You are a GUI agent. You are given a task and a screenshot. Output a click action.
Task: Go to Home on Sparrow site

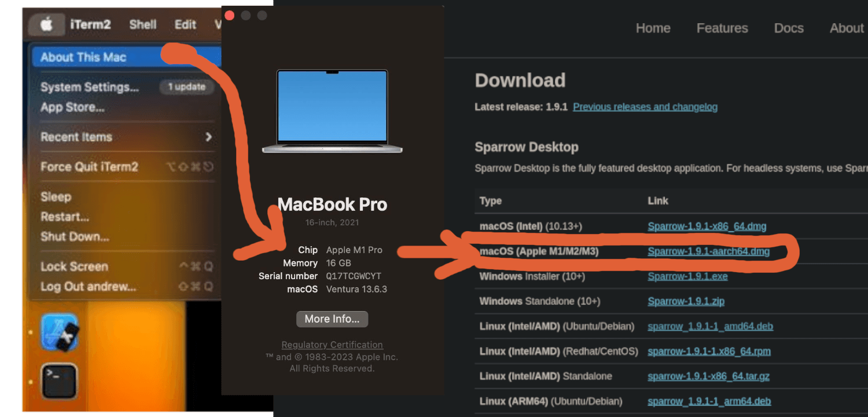[x=653, y=28]
